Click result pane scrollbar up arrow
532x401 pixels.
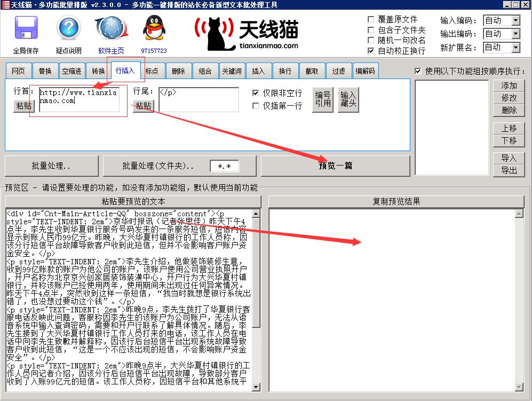pos(519,214)
